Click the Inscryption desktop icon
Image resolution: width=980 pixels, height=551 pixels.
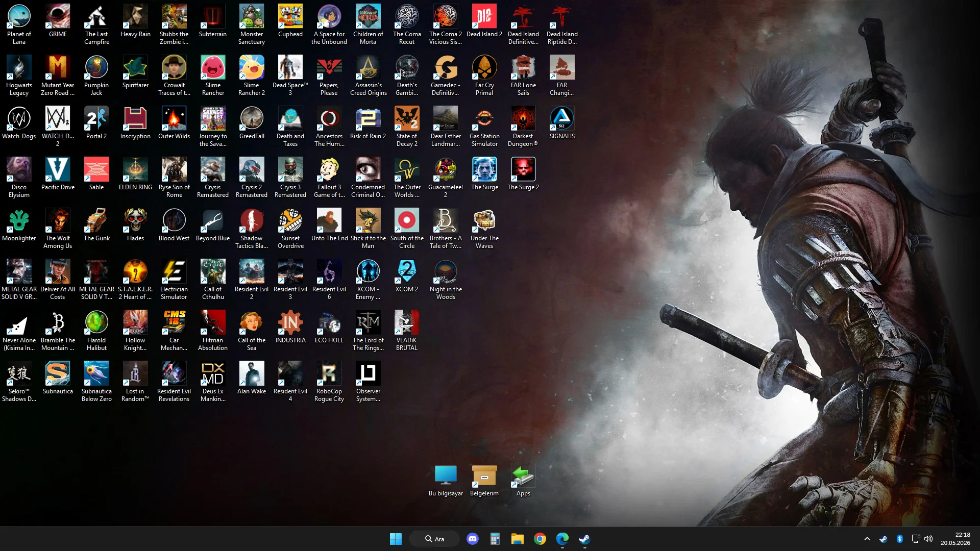[135, 123]
